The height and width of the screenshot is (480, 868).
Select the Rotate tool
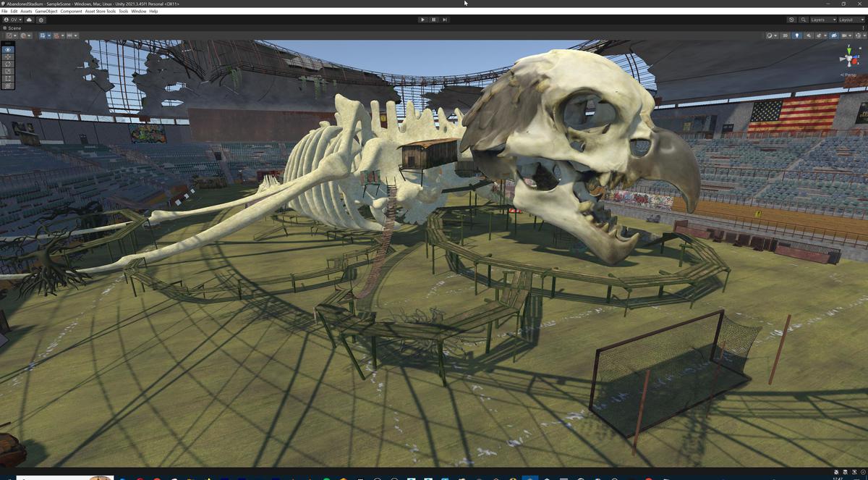point(7,64)
